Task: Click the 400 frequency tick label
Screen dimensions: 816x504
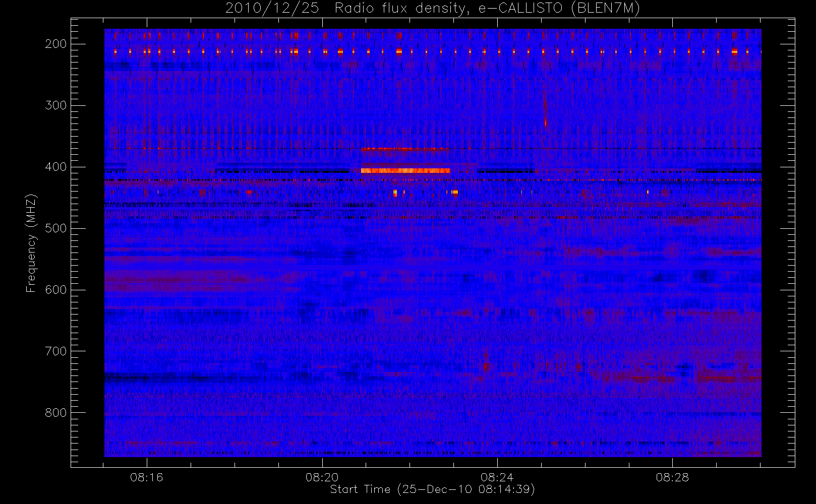Action: pos(56,167)
